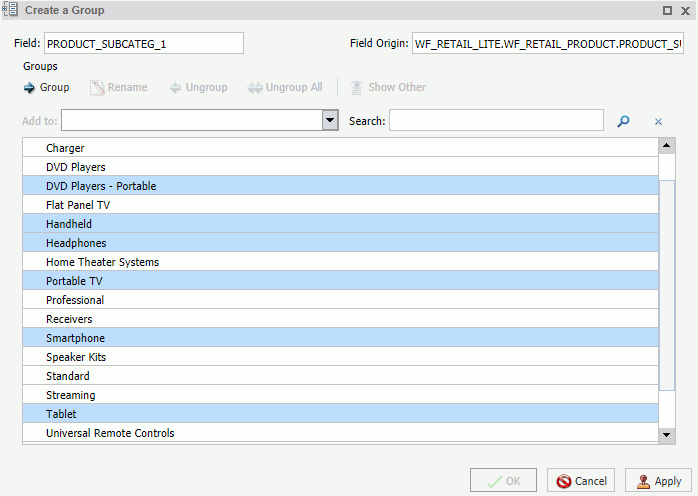Viewport: 698px width, 496px height.
Task: Select Home Theater Systems item
Action: click(x=341, y=262)
